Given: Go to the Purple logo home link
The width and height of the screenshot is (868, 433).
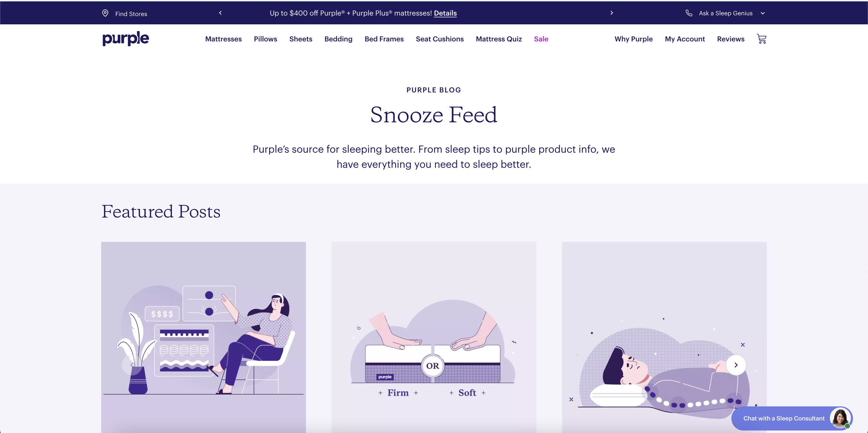Looking at the screenshot, I should (126, 39).
